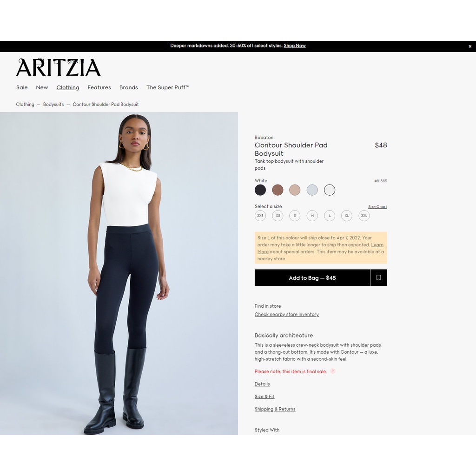The image size is (476, 476).
Task: Open the Sale menu
Action: point(22,87)
